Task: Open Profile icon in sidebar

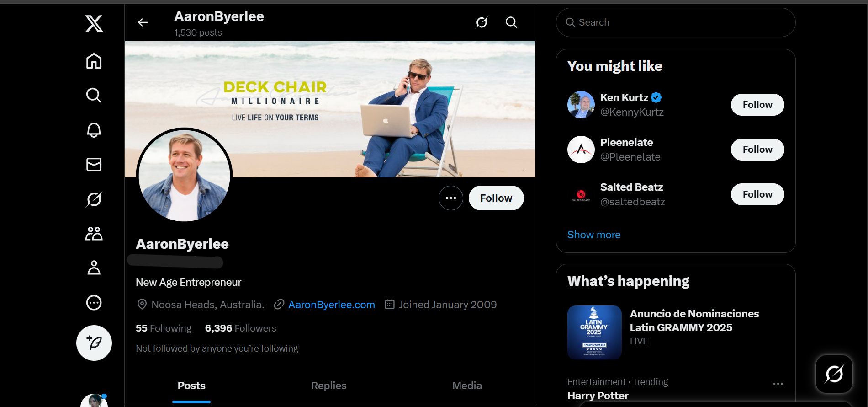Action: [94, 268]
